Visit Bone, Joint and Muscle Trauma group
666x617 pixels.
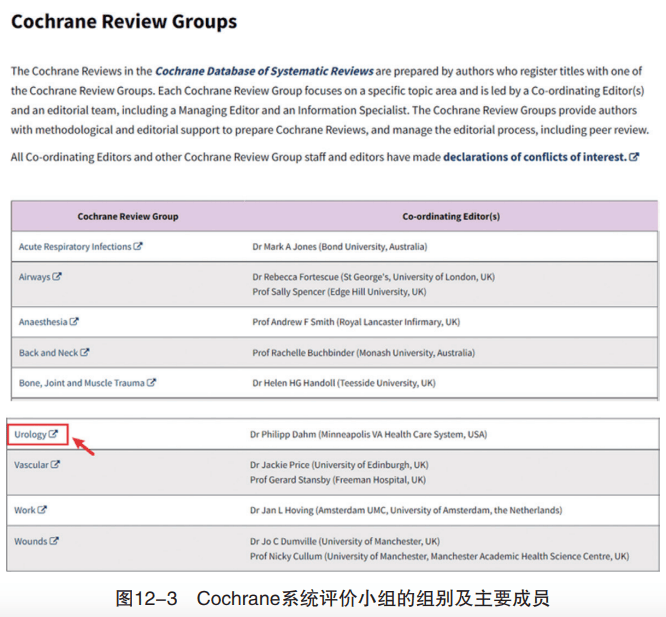81,383
